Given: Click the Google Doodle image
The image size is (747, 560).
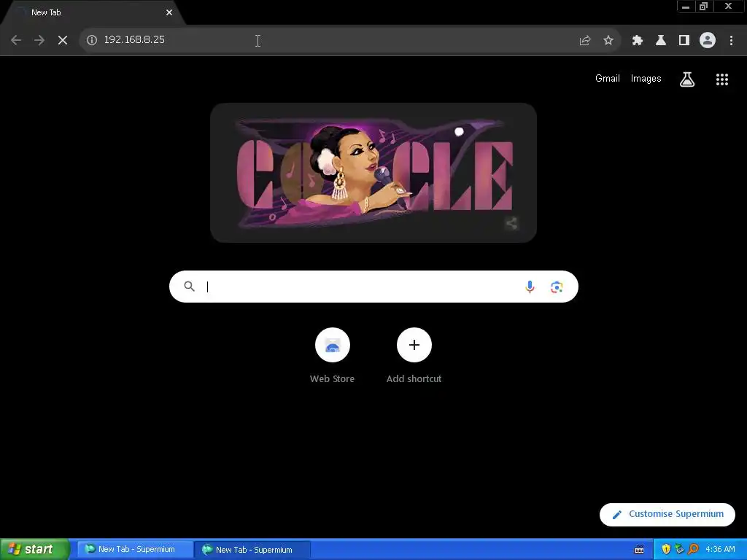Looking at the screenshot, I should [x=373, y=172].
